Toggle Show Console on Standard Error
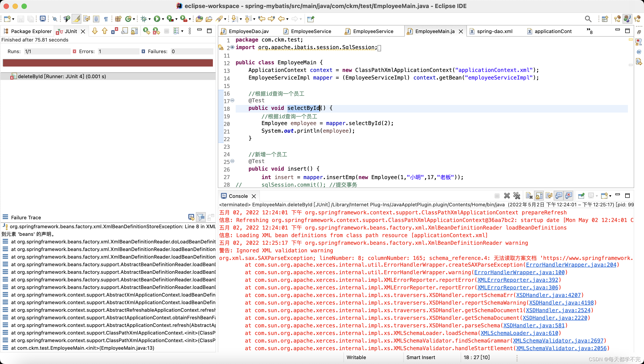 [x=569, y=196]
